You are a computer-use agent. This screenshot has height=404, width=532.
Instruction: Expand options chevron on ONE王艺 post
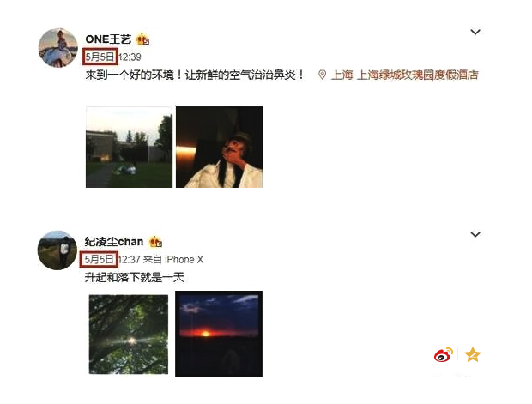point(475,32)
